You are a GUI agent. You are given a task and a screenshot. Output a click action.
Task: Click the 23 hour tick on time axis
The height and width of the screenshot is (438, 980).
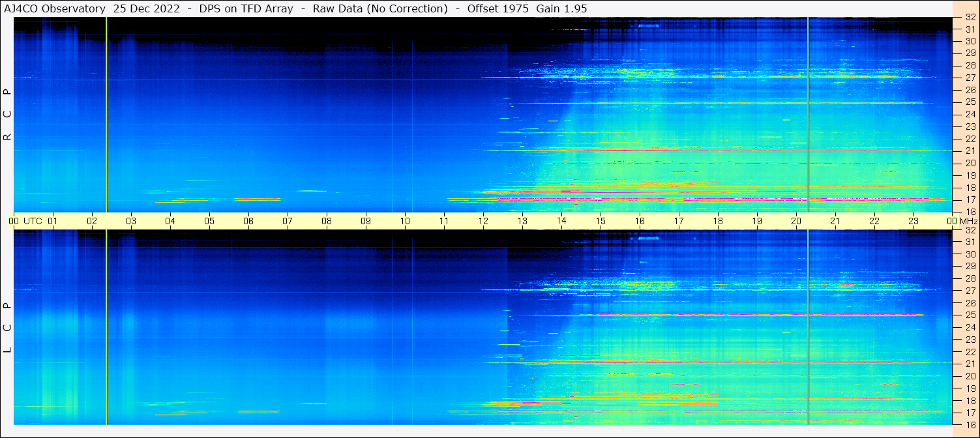[x=913, y=221]
